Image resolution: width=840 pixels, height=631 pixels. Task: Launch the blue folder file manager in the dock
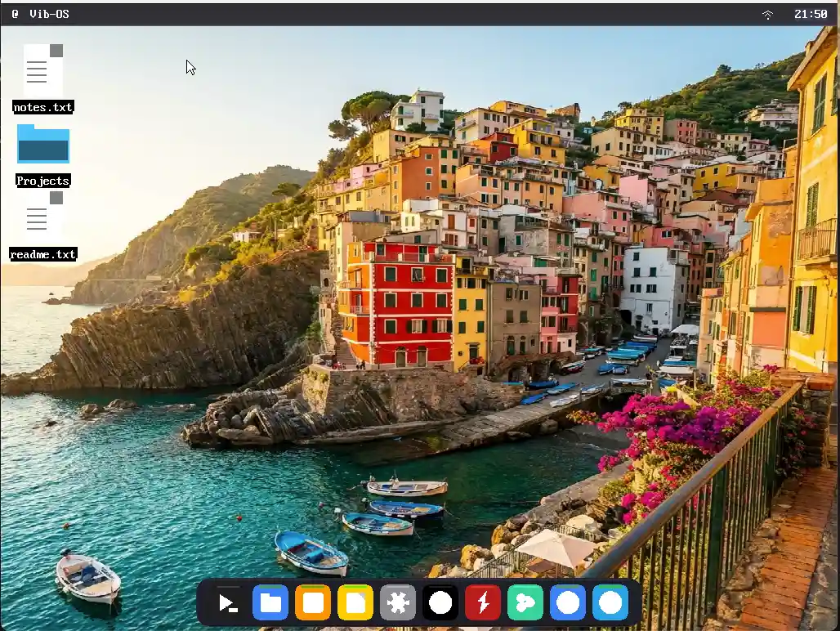(270, 602)
